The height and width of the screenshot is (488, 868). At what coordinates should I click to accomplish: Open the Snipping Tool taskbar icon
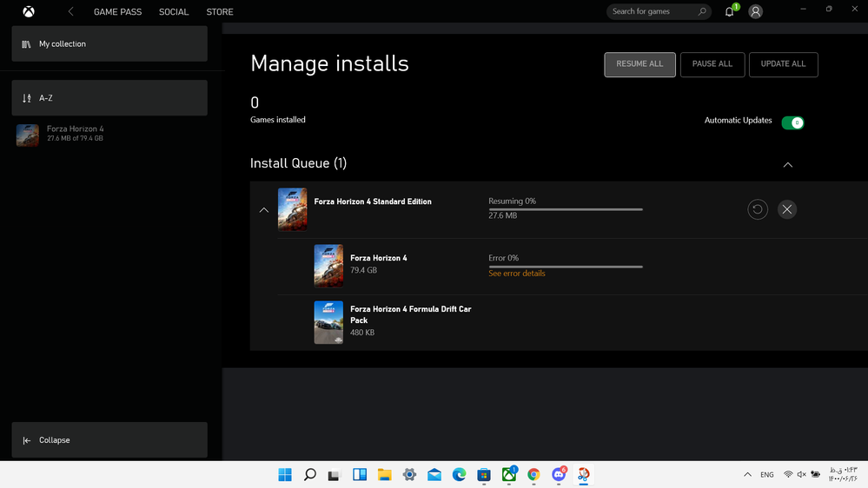pos(584,474)
